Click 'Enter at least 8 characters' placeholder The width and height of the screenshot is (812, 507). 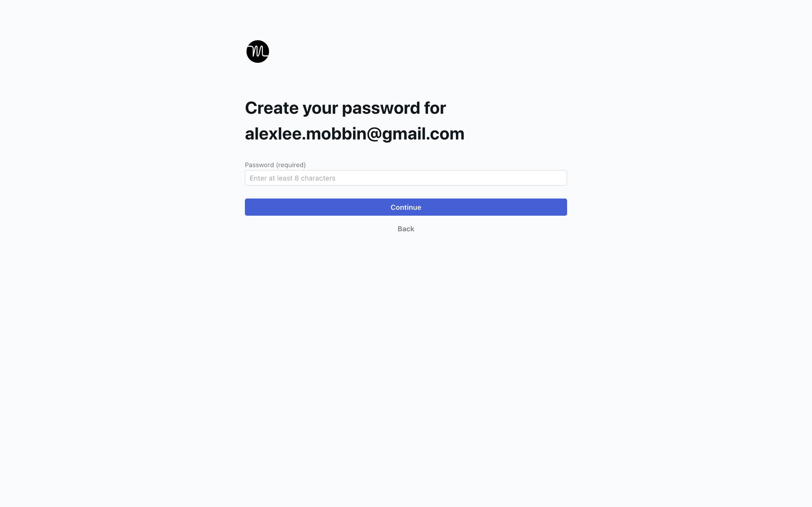pyautogui.click(x=292, y=178)
